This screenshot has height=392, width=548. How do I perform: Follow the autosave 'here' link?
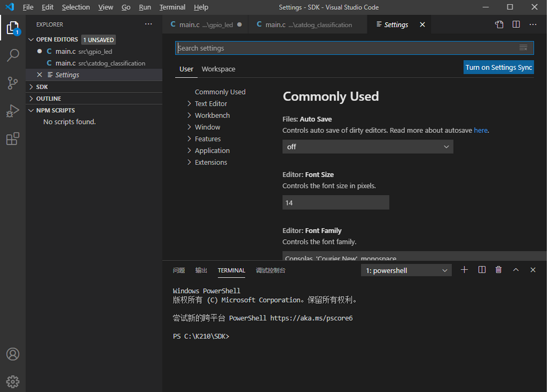[x=480, y=130]
